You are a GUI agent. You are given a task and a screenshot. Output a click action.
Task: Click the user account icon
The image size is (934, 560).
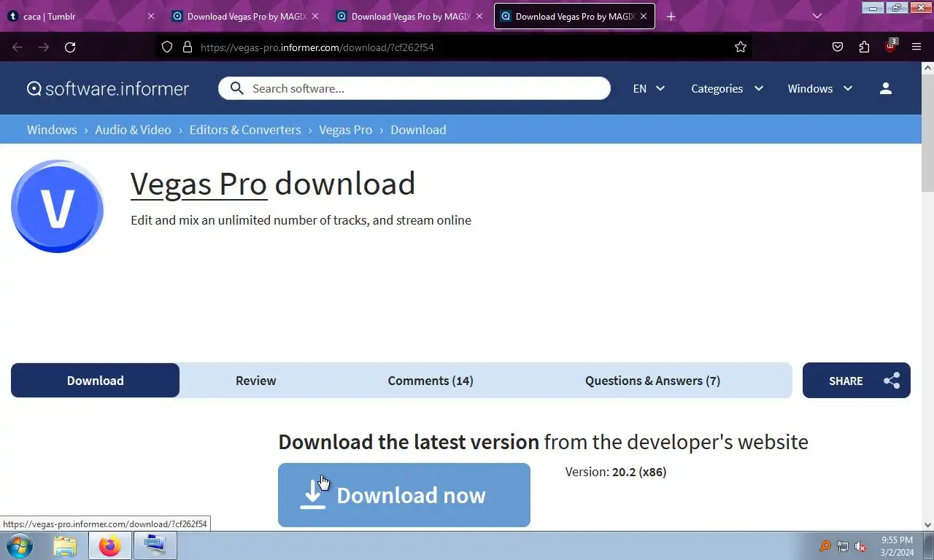click(x=886, y=88)
